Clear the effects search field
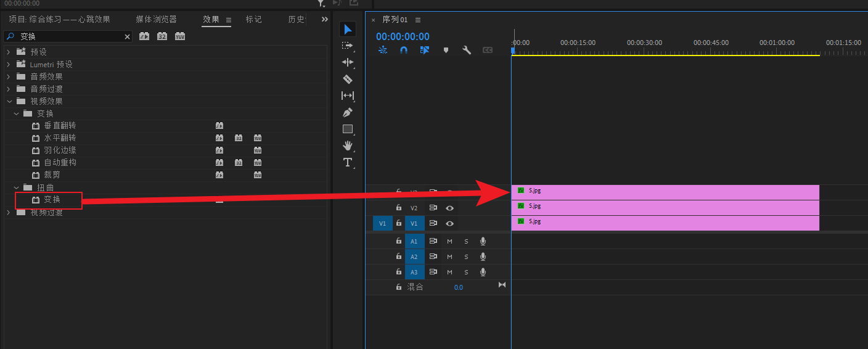This screenshot has height=349, width=868. 128,37
